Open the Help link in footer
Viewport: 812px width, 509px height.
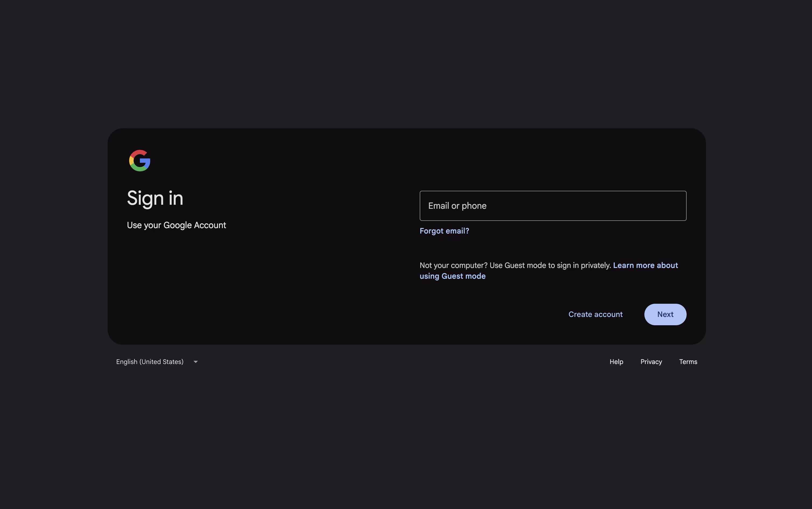616,362
